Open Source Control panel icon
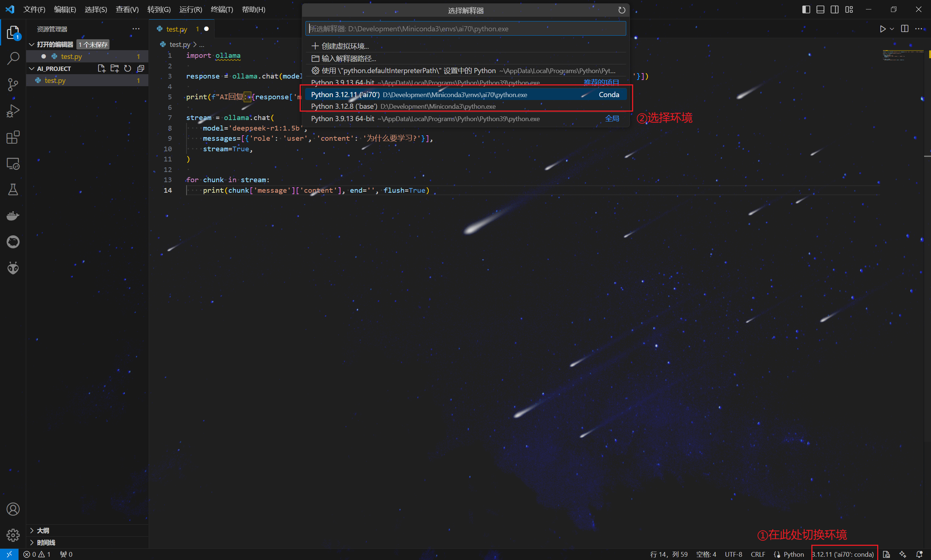The width and height of the screenshot is (931, 560). point(13,84)
